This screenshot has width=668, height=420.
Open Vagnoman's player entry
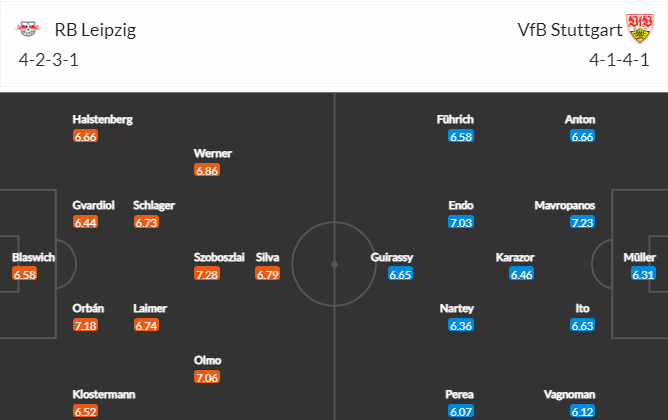coord(569,394)
